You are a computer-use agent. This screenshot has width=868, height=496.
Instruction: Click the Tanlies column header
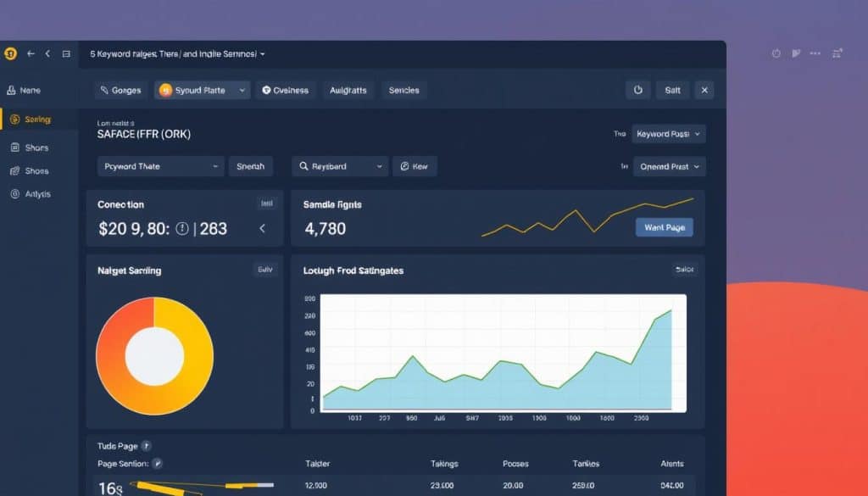(x=586, y=464)
